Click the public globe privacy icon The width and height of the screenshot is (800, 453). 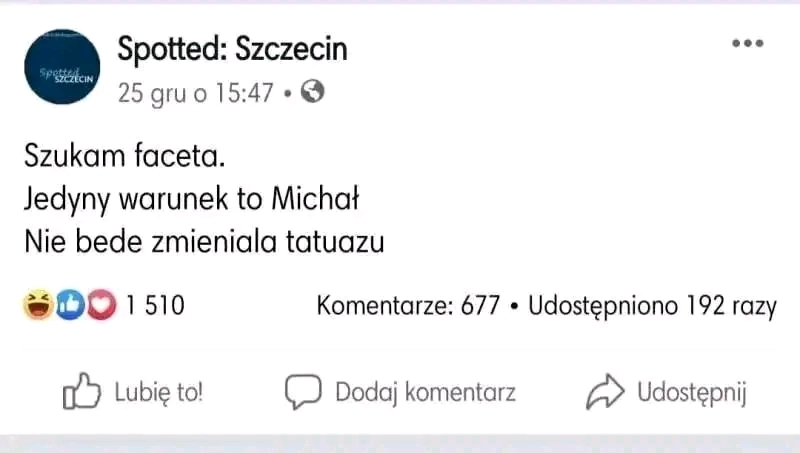coord(312,93)
